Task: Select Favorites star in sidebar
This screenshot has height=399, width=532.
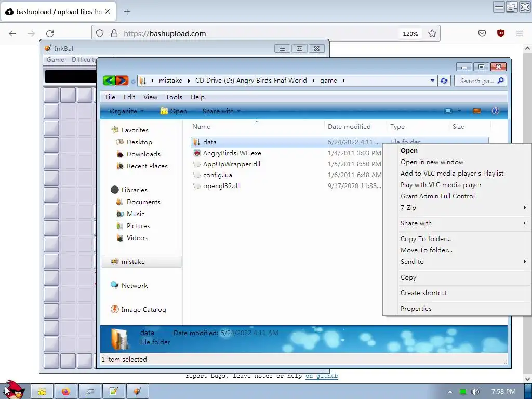Action: [x=115, y=130]
